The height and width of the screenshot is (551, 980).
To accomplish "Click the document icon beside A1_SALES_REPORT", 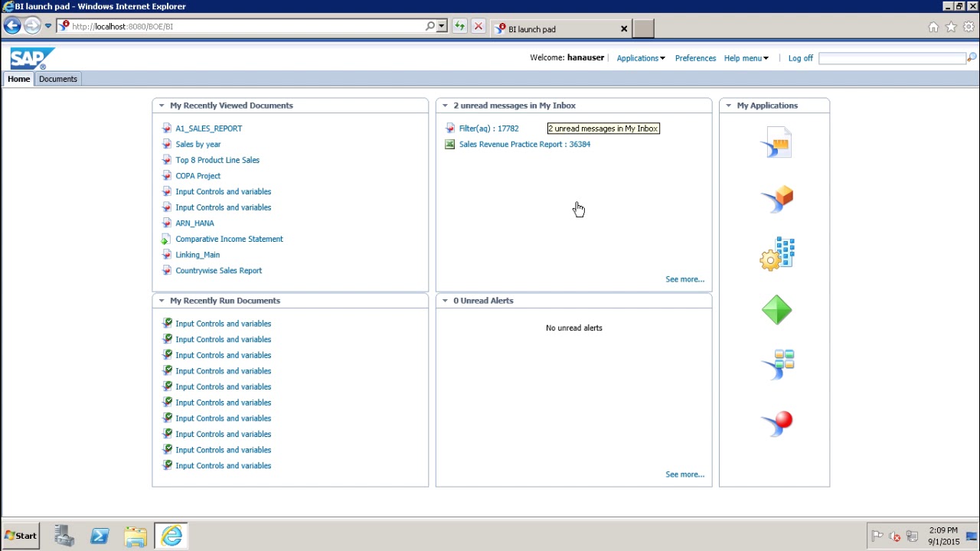I will tap(167, 129).
